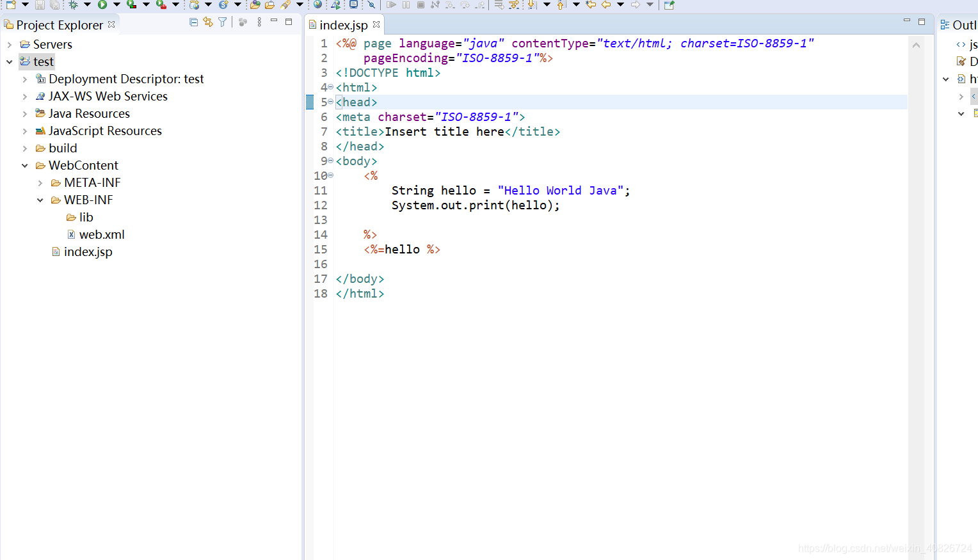978x560 pixels.
Task: Expand the META-INF folder
Action: point(40,183)
